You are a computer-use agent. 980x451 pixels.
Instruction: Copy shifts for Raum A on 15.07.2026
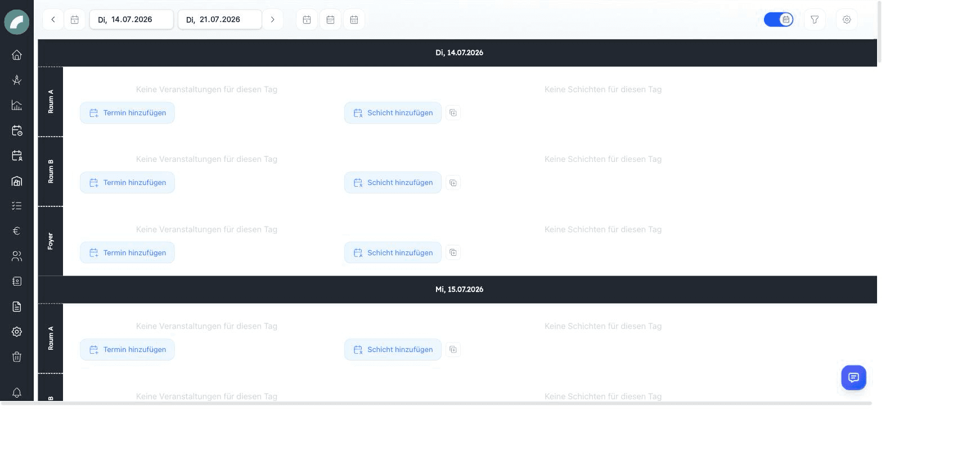[x=453, y=350]
